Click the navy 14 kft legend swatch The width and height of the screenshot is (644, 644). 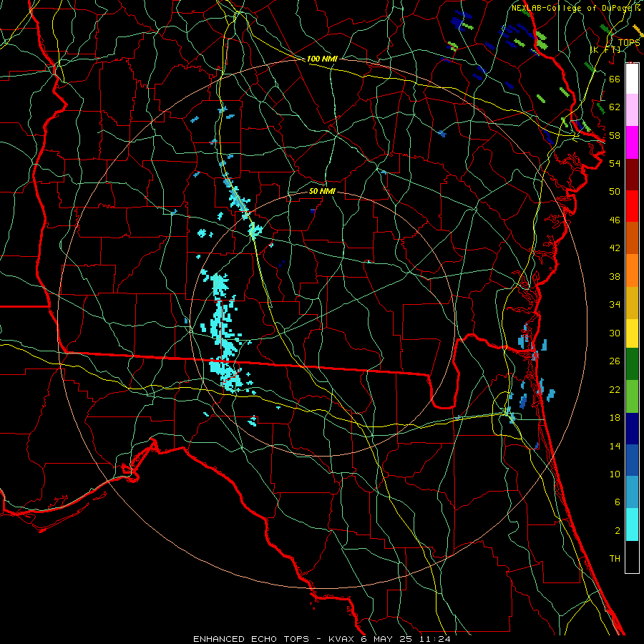tap(632, 429)
